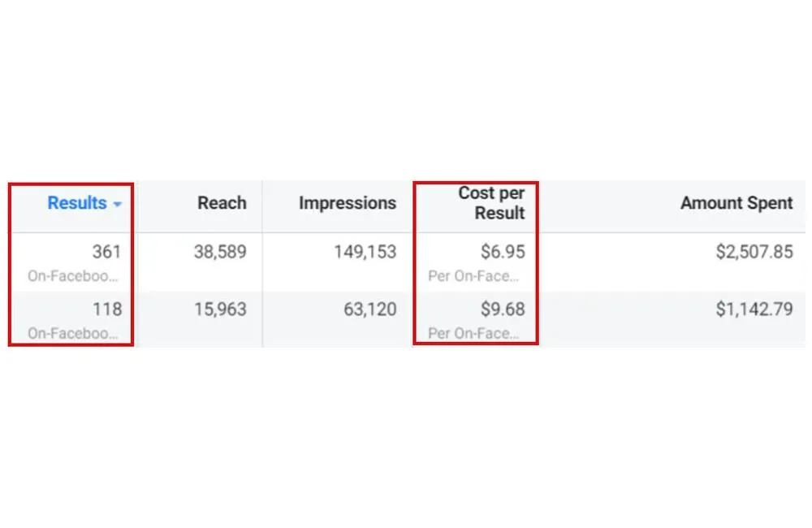Click the Results sort arrow icon

[118, 204]
